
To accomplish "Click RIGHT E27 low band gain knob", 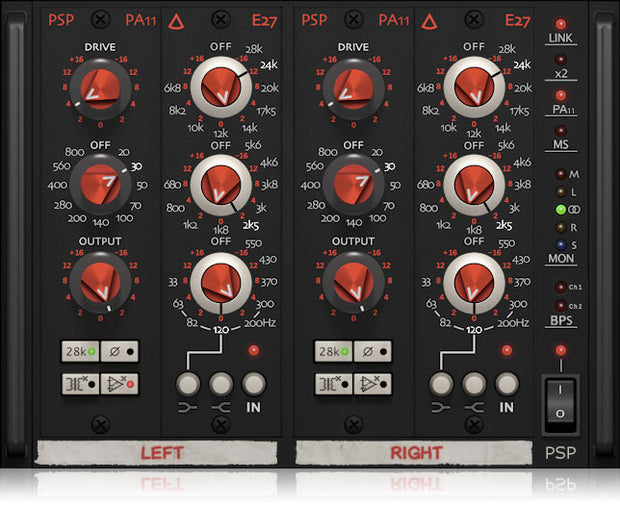I will 474,283.
